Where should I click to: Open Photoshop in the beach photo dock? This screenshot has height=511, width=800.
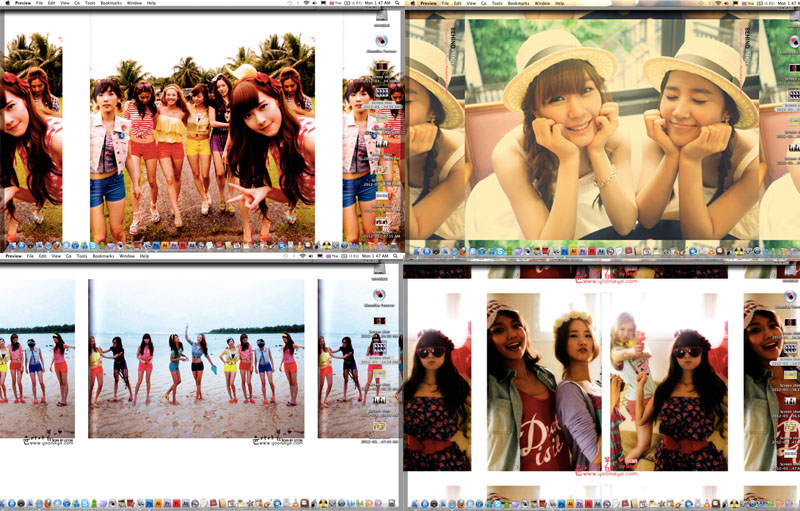[148, 503]
